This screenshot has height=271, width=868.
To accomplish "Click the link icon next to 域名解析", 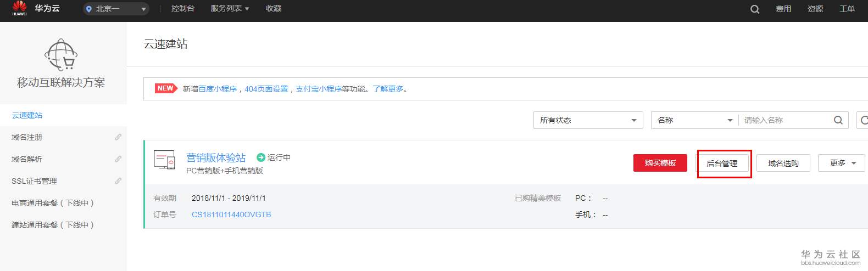I will 118,159.
